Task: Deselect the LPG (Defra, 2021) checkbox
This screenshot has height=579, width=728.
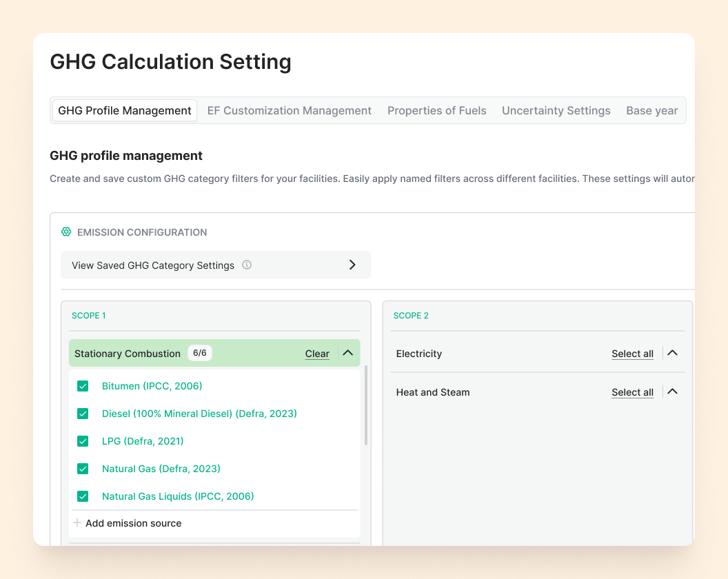Action: (x=83, y=441)
